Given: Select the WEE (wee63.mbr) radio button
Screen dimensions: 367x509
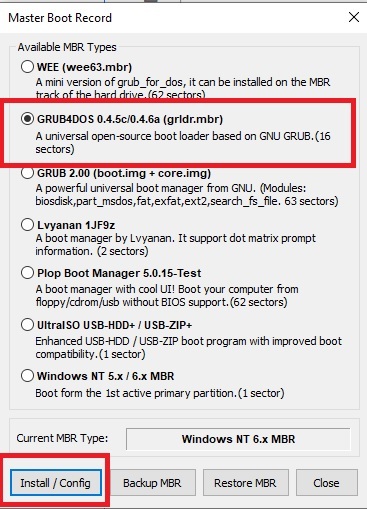Looking at the screenshot, I should click(27, 67).
